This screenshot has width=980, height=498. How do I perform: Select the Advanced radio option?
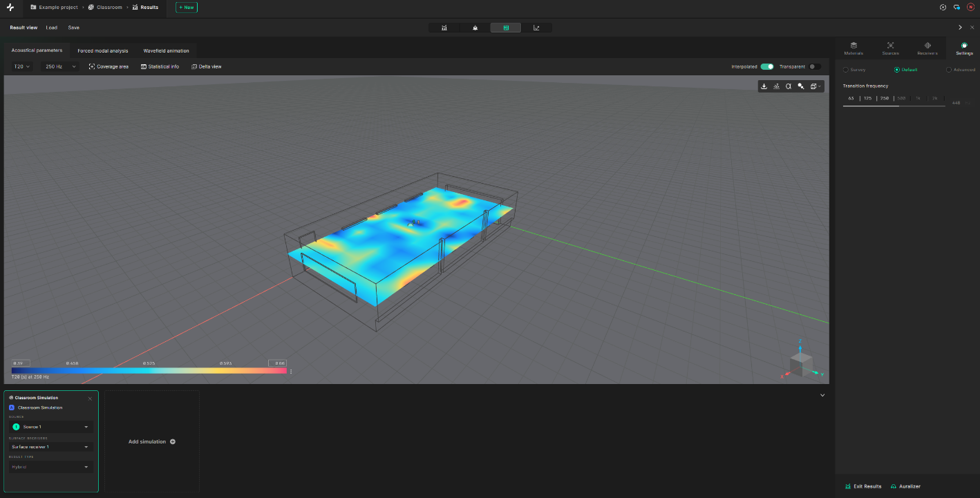click(961, 70)
